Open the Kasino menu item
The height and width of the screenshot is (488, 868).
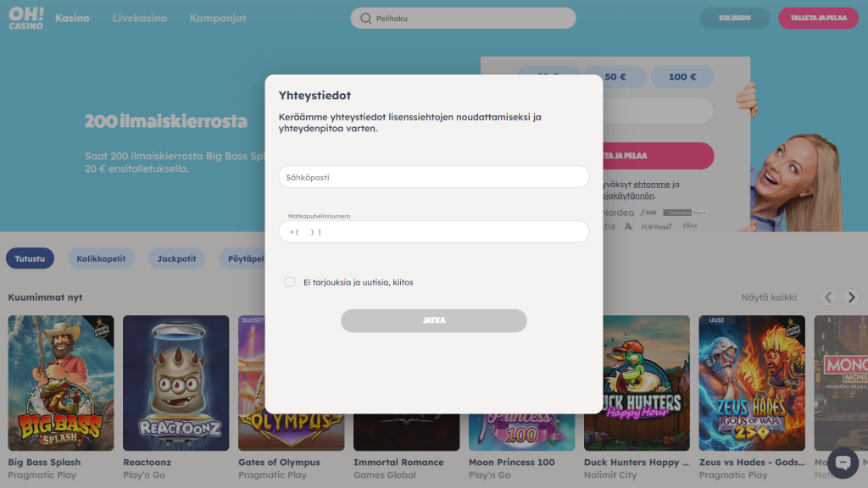[x=72, y=19]
